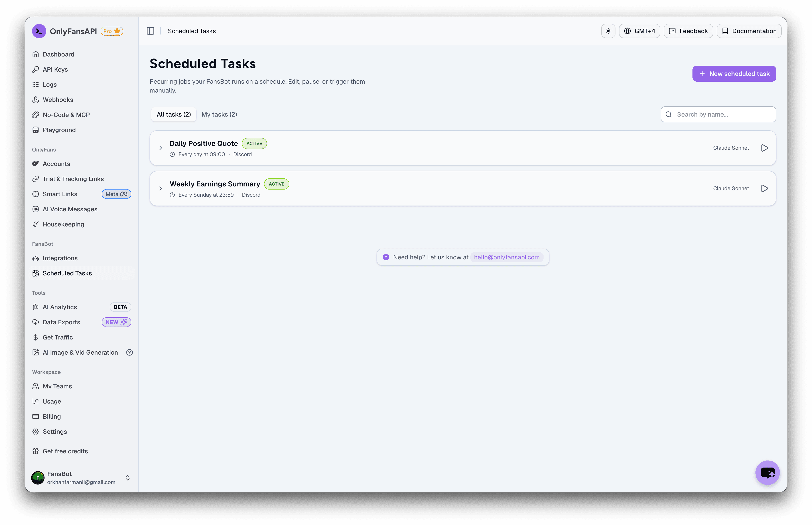Click the BETA badge on AI Analytics

[120, 307]
